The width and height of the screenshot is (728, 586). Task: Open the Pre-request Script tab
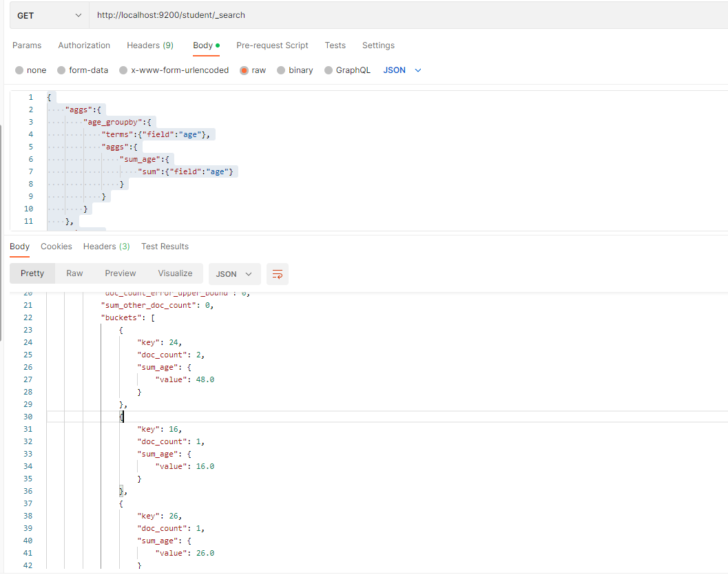click(272, 45)
